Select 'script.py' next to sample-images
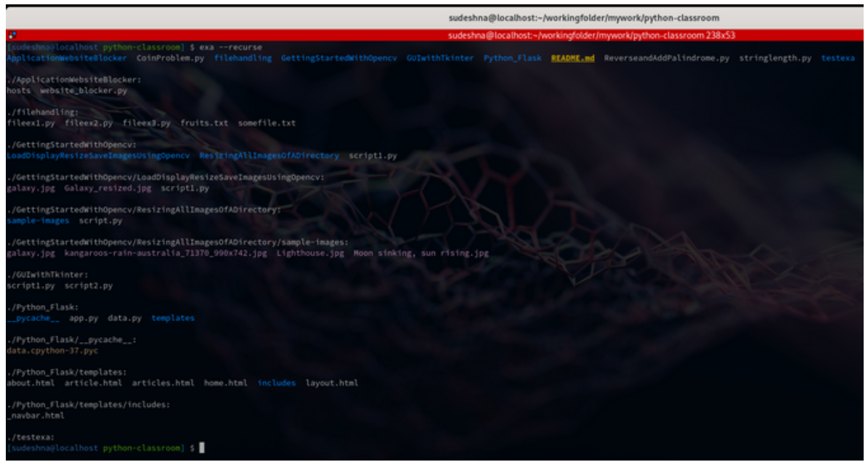 (x=100, y=221)
